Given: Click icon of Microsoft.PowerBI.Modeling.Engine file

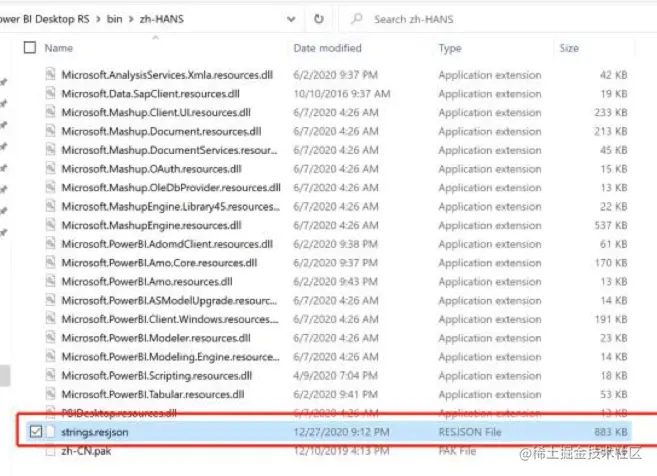Looking at the screenshot, I should [x=51, y=356].
